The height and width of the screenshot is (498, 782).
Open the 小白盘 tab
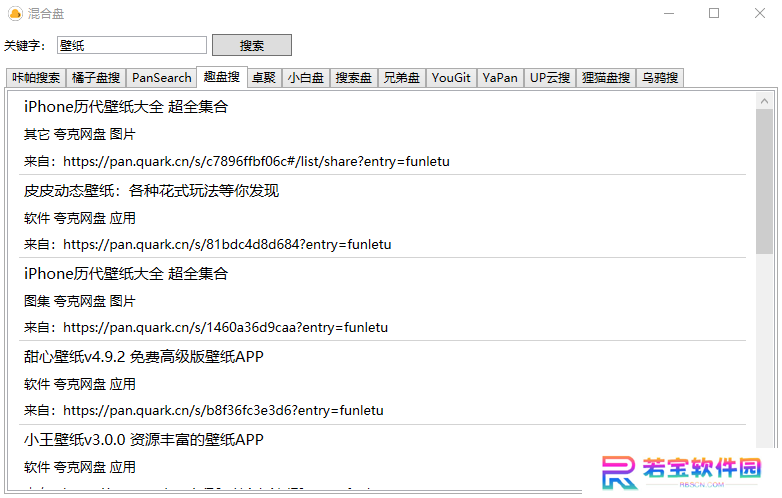tap(306, 78)
